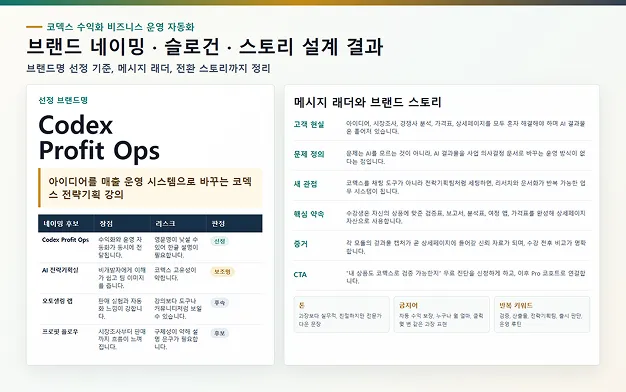Click the '톤' card at the bottom
Screen dimensions: 626x392
pos(341,315)
